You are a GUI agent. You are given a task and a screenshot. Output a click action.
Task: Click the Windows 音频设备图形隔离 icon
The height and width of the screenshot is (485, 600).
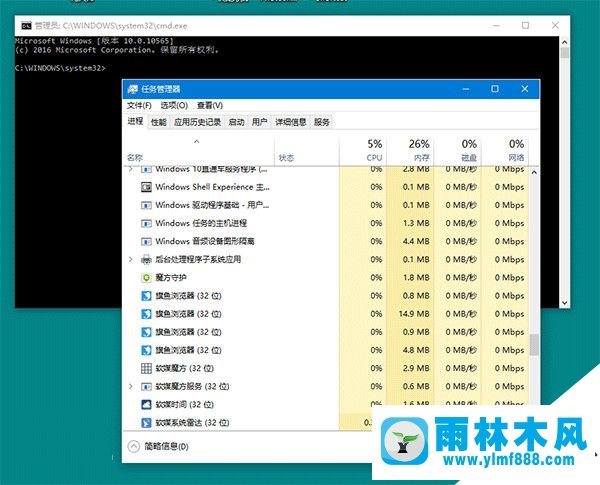point(146,242)
